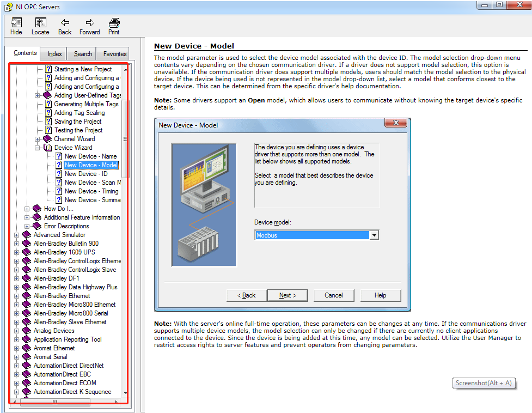The height and width of the screenshot is (413, 532).
Task: Open the Search tab
Action: [83, 54]
